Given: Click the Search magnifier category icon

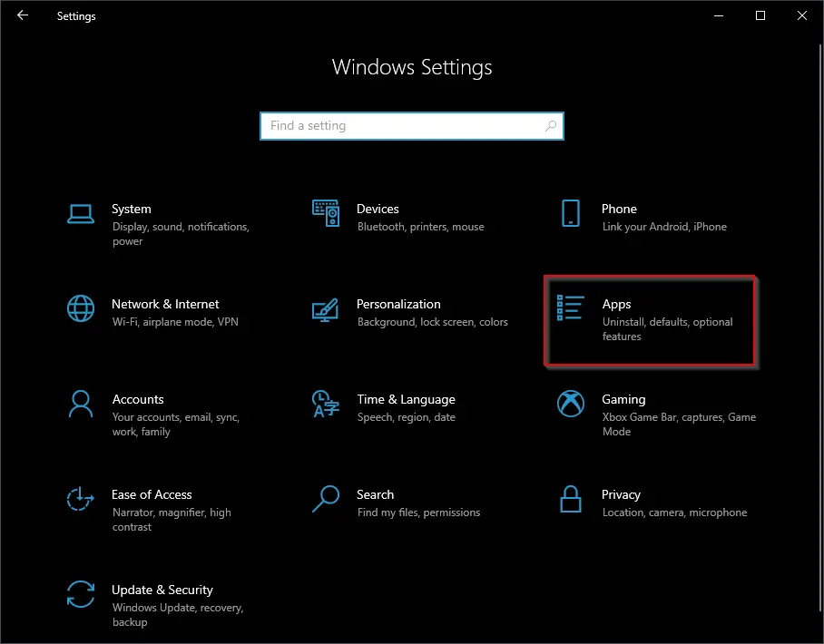Looking at the screenshot, I should [x=325, y=499].
